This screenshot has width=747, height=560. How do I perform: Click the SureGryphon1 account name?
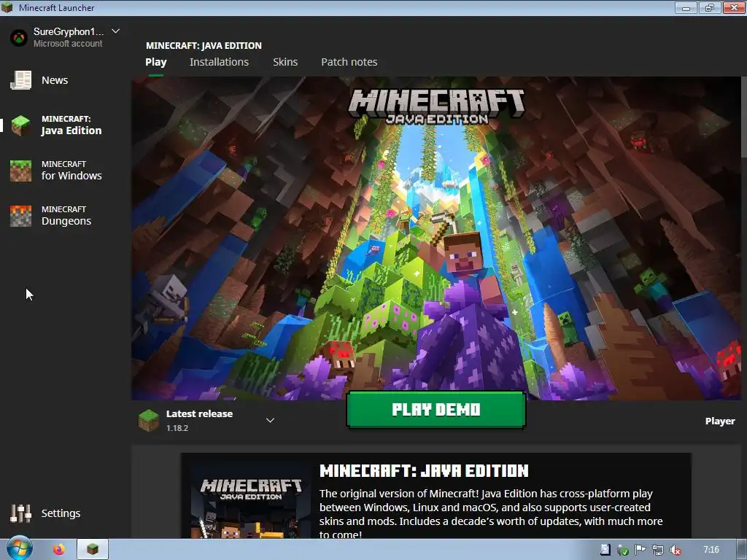69,31
